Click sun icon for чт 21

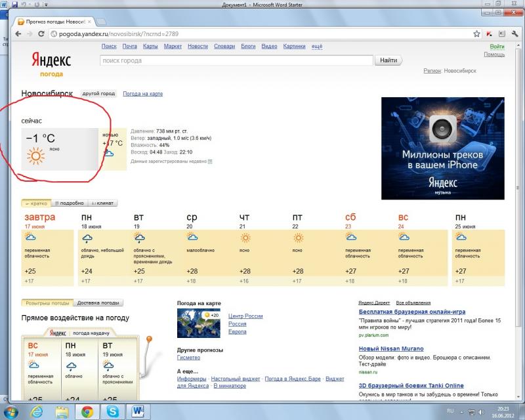245,238
